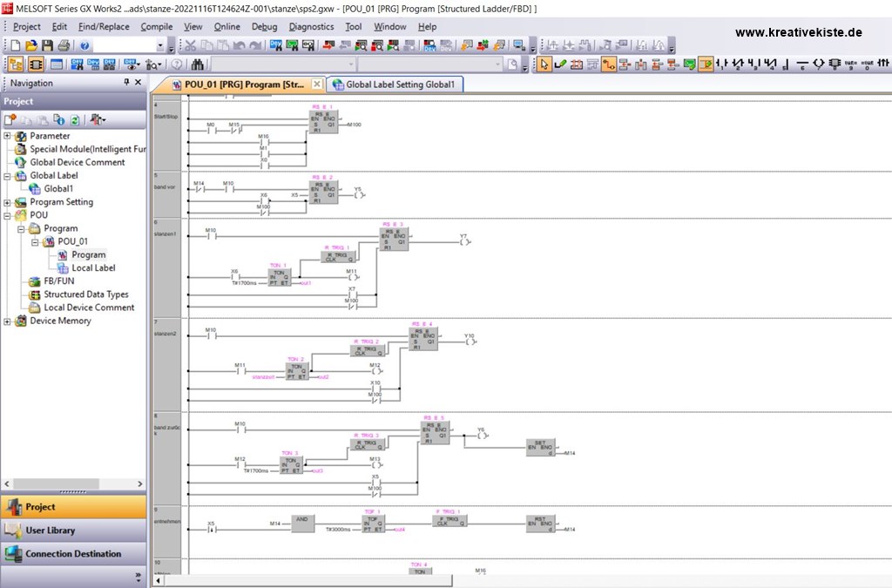
Task: Select Local Label under POU_01
Action: pos(93,267)
